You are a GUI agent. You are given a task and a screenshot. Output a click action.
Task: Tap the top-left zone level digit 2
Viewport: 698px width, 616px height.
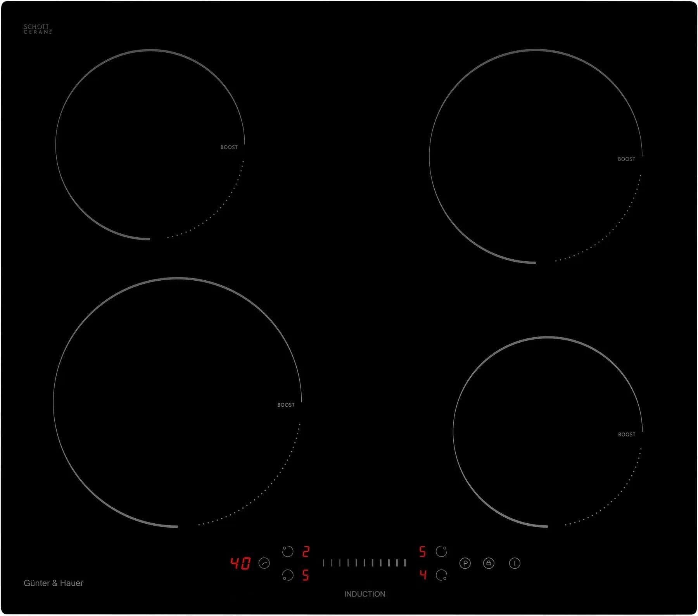click(x=306, y=551)
